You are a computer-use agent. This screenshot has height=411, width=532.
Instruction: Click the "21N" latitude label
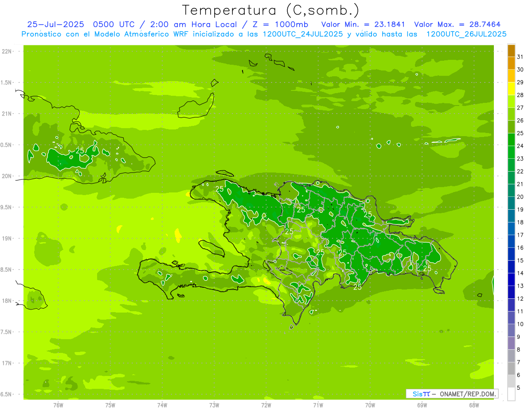7,114
